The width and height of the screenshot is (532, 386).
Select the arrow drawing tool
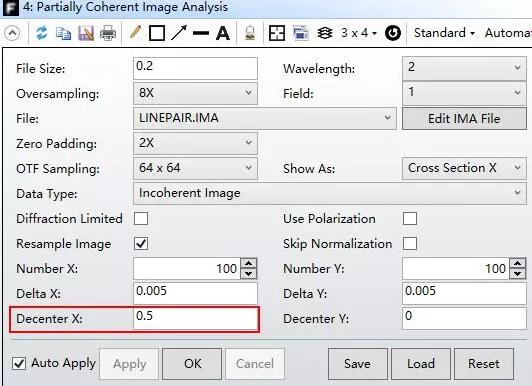pyautogui.click(x=179, y=33)
